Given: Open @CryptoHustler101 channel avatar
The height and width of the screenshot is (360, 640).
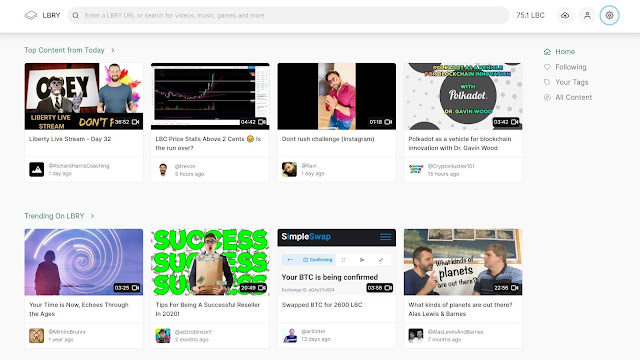Looking at the screenshot, I should [416, 169].
